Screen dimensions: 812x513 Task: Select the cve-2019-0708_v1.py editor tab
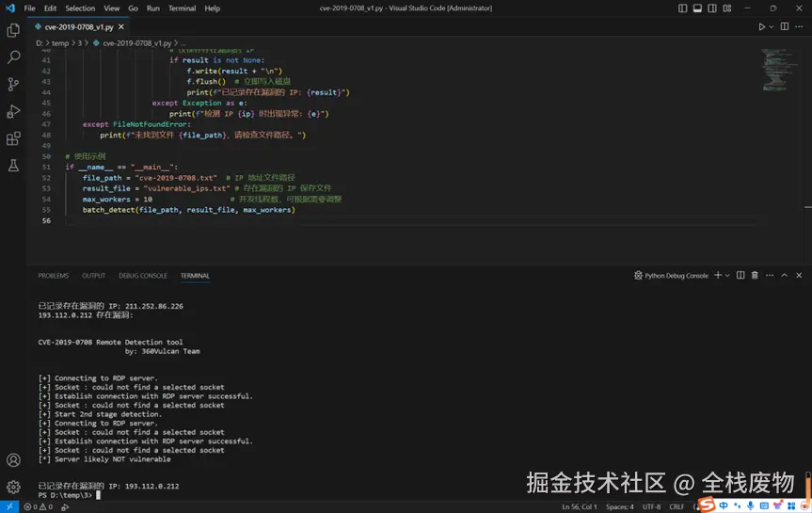click(78, 27)
